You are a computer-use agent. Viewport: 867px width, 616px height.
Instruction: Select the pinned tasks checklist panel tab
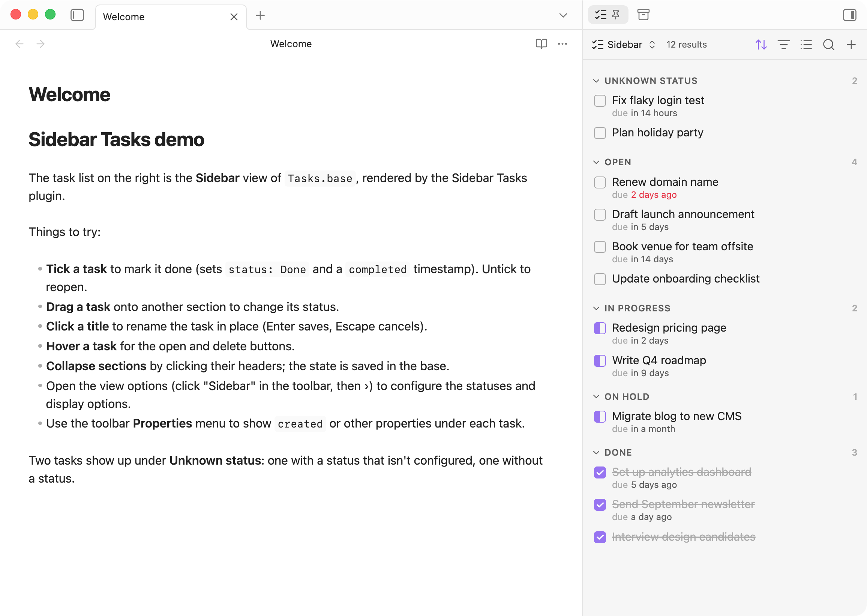[x=608, y=15]
